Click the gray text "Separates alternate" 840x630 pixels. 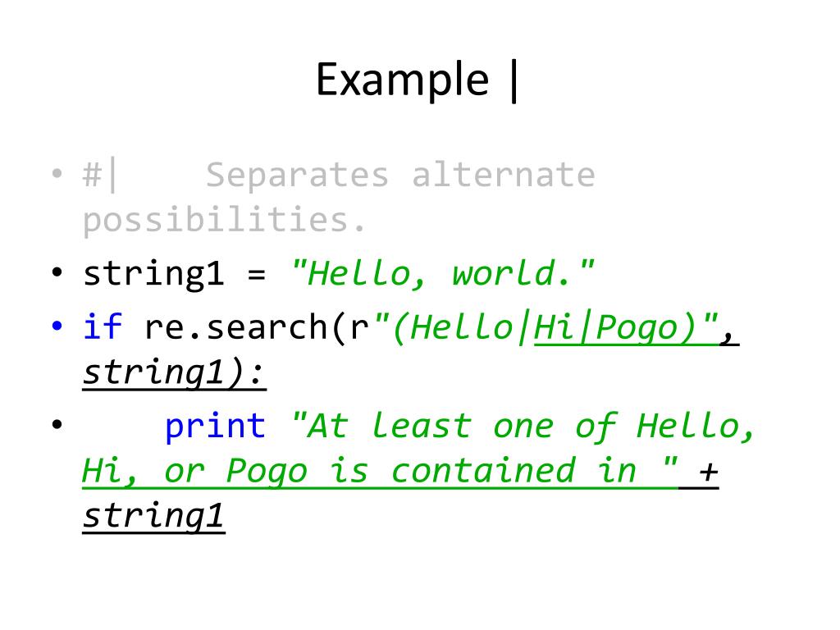click(400, 176)
